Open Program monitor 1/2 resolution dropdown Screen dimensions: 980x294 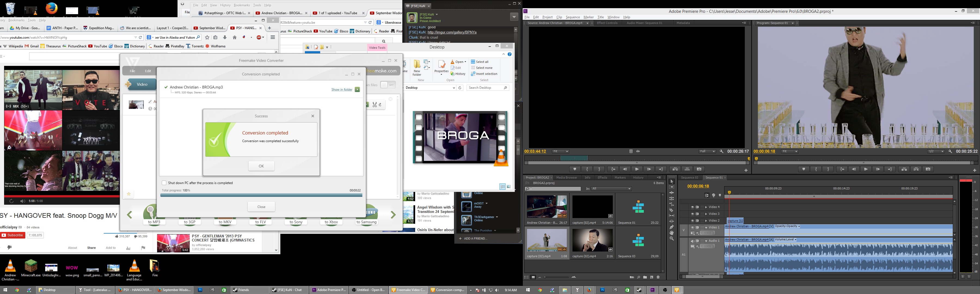click(x=936, y=151)
